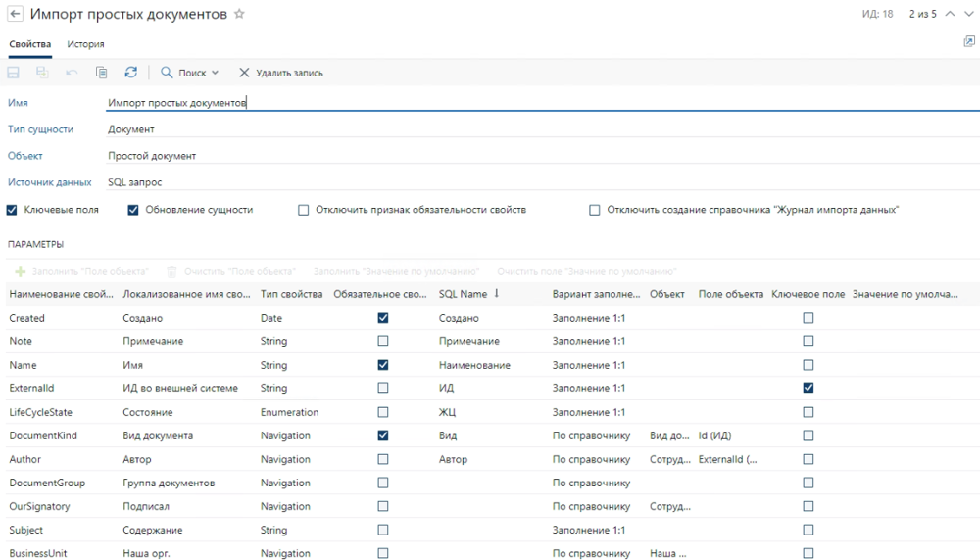Select the Свойства tab
980x560 pixels.
(x=29, y=44)
